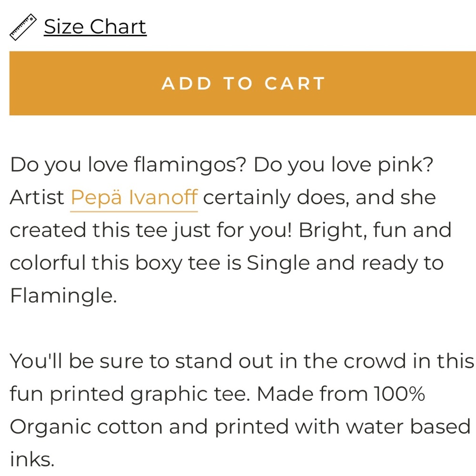Screen dimensions: 476x476
Task: Click the words 'graphic tee' in second paragraph
Action: 191,394
